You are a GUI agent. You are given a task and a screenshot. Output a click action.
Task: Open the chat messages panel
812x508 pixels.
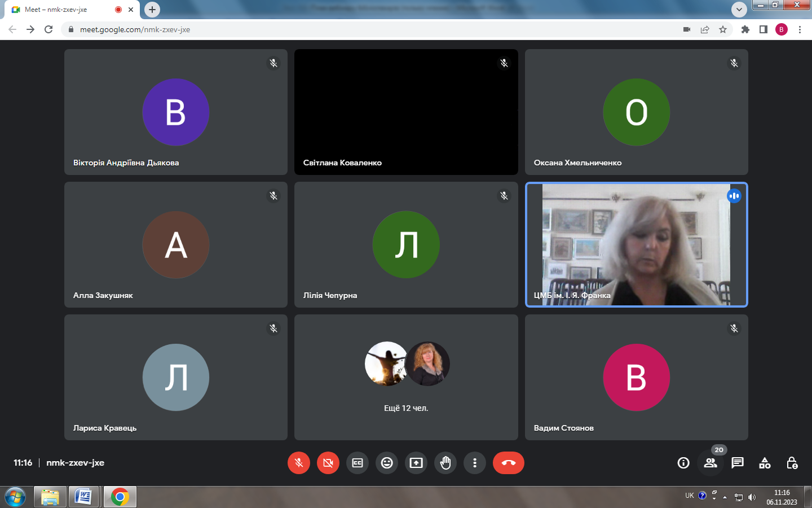tap(738, 463)
